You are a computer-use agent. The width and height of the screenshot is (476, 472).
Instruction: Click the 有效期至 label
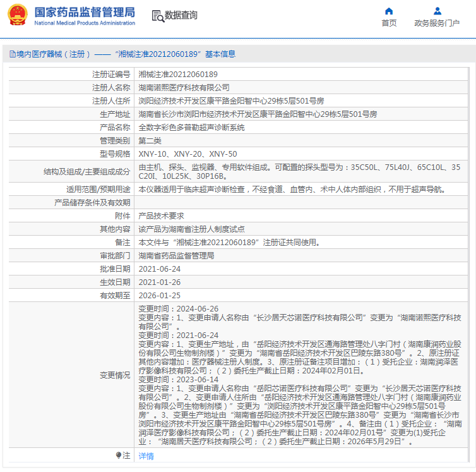tap(115, 296)
